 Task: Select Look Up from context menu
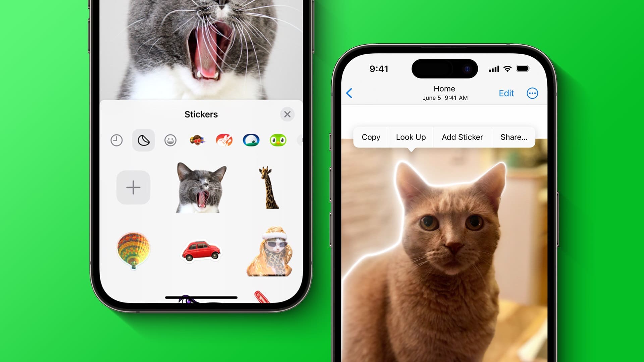pos(411,136)
